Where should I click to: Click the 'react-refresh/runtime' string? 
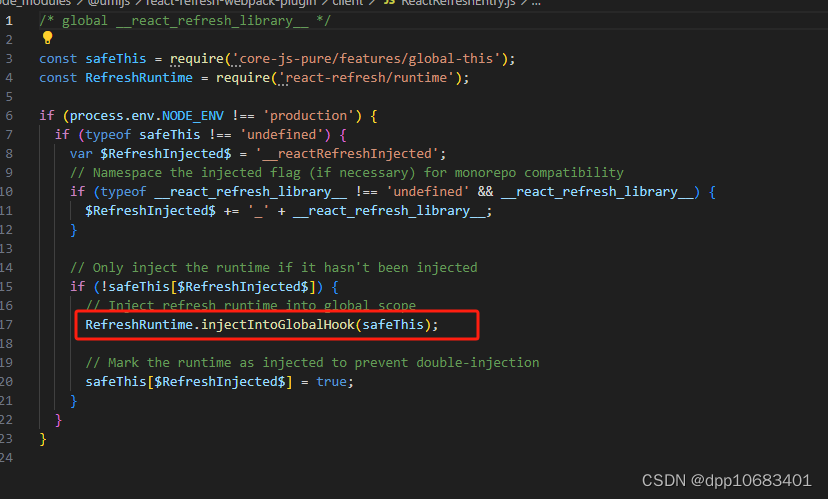366,78
